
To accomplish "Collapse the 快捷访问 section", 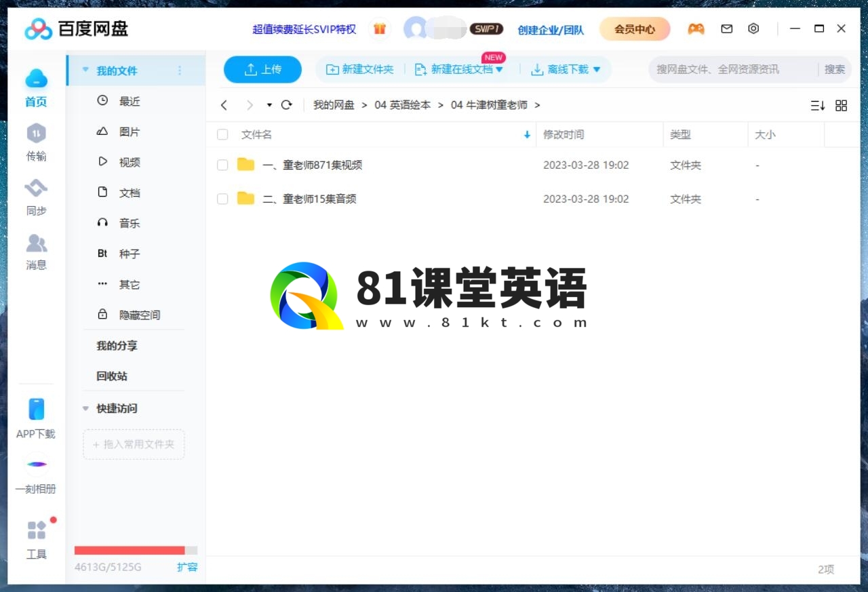I will coord(85,408).
